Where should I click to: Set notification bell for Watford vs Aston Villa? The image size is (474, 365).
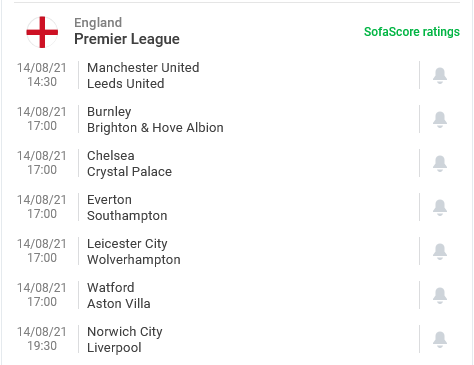(x=440, y=295)
